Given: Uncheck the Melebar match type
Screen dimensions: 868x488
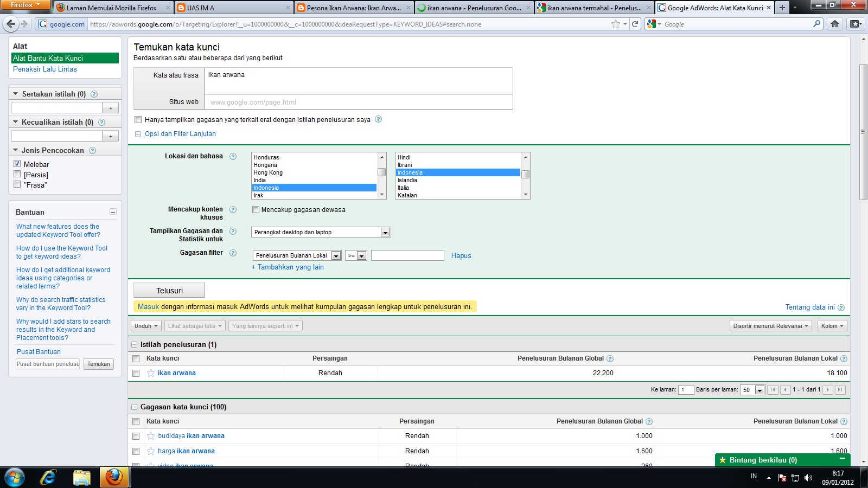Looking at the screenshot, I should point(17,164).
